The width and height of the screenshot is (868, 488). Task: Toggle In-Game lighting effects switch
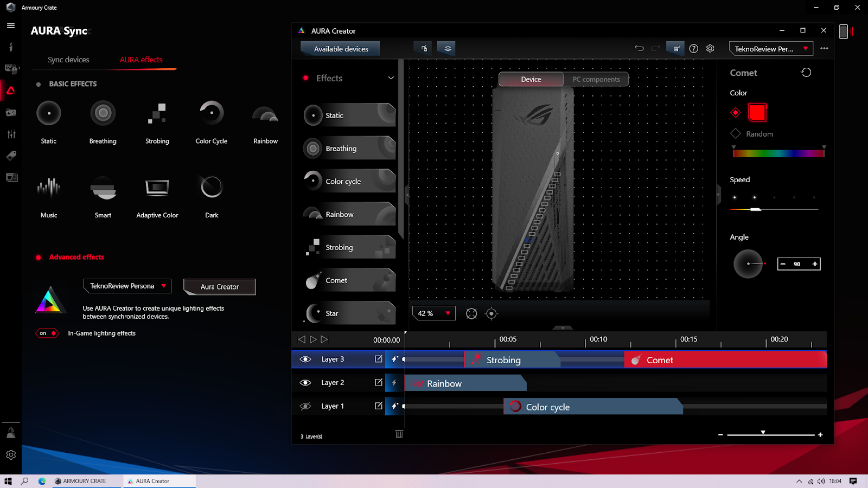[47, 333]
